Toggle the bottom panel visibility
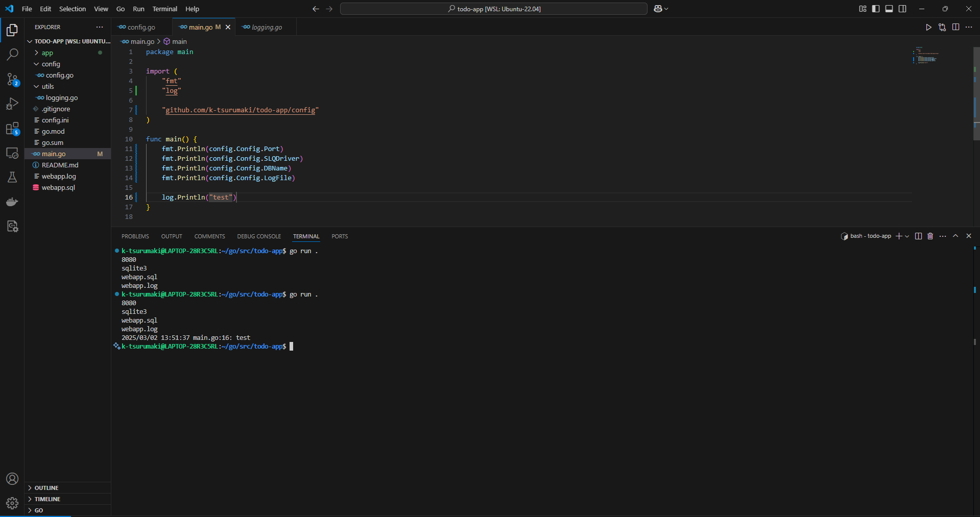 [889, 9]
